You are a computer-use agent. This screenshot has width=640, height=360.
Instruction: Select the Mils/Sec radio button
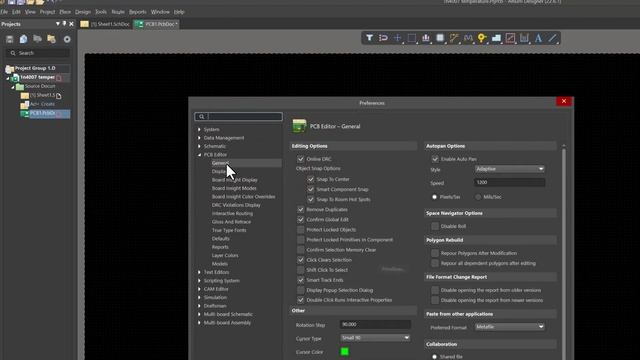478,197
